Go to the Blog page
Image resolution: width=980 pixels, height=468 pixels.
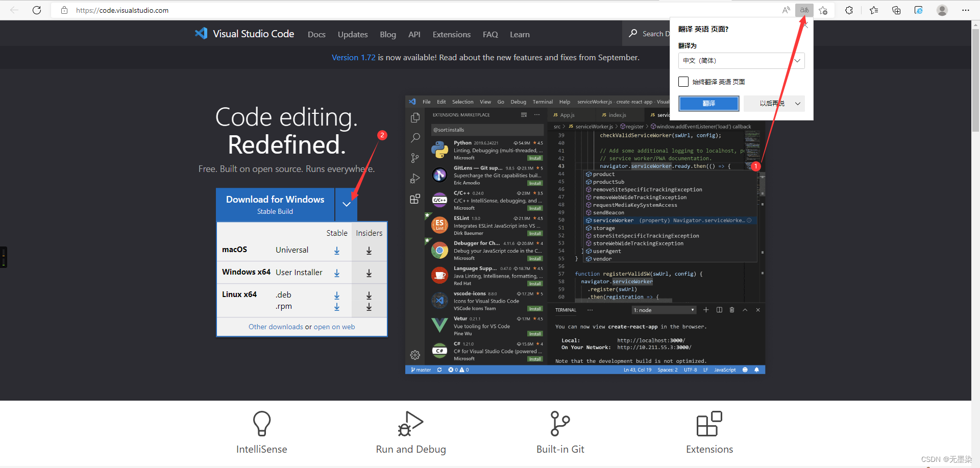click(x=388, y=34)
